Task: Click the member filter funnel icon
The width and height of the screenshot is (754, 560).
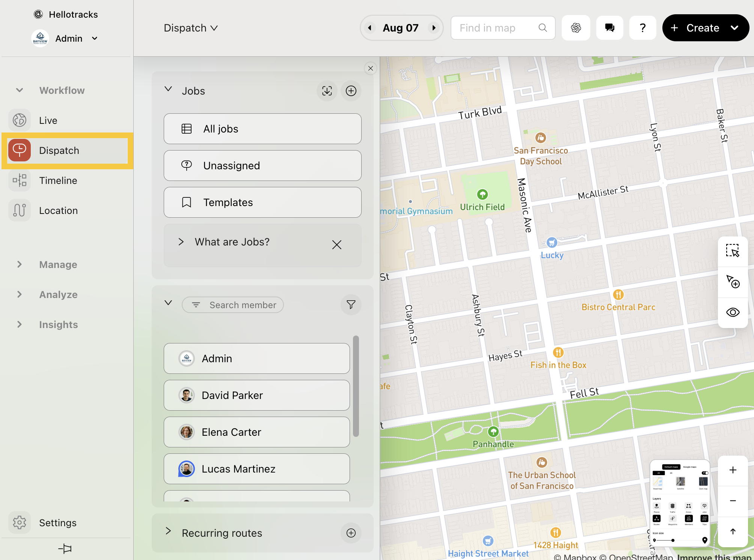Action: (351, 305)
